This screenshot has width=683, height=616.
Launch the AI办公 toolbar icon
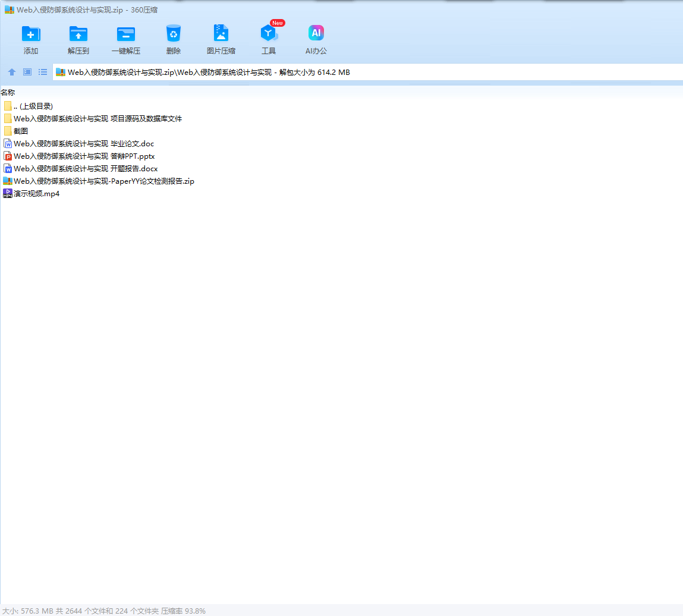[x=316, y=33]
